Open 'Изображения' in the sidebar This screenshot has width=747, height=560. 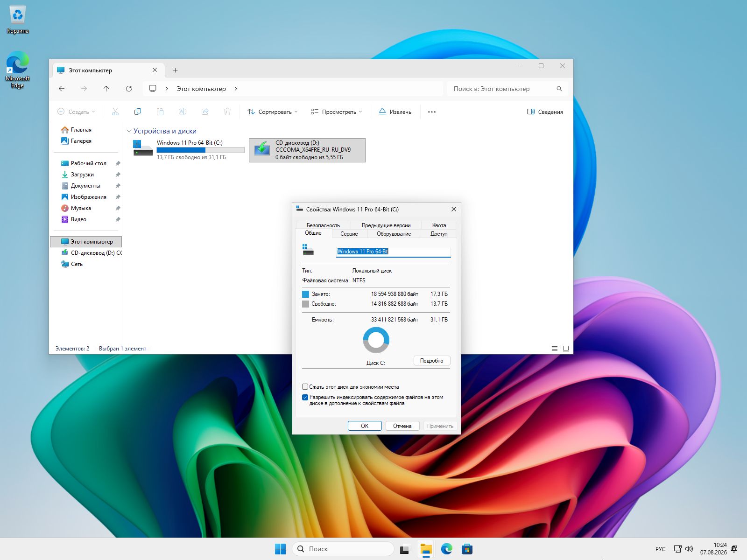pyautogui.click(x=89, y=197)
